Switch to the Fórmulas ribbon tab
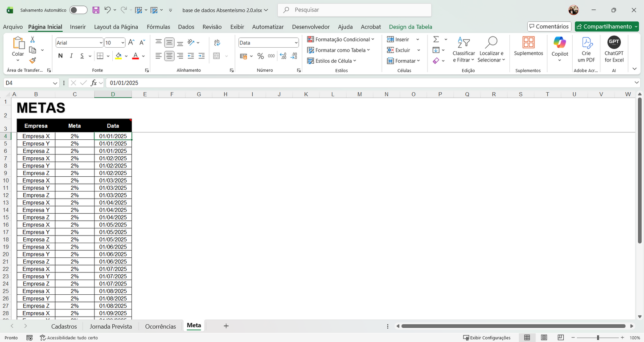Image resolution: width=644 pixels, height=342 pixels. (158, 27)
